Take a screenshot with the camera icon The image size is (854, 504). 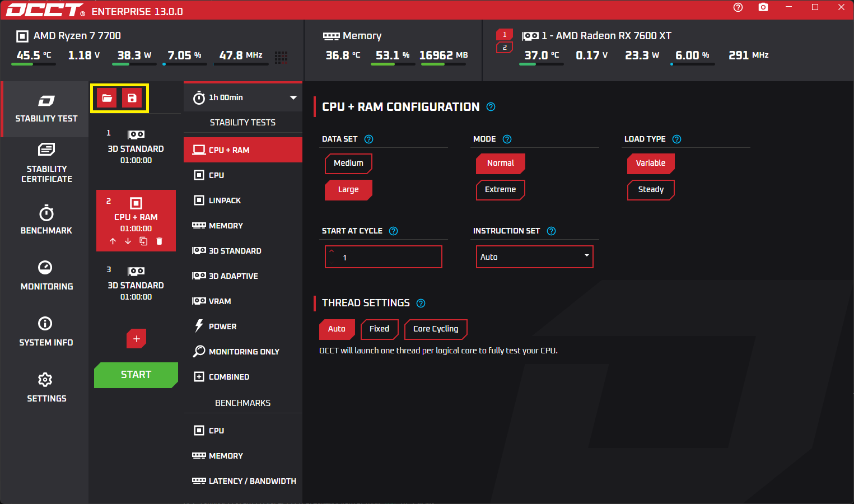763,7
